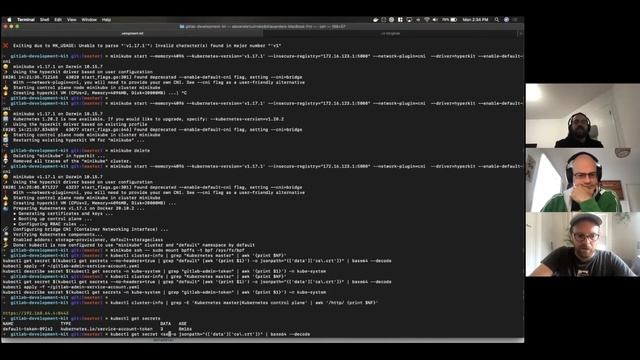Screen dimensions: 640x360
Task: Select the participant wearing a cap video
Action: point(582,244)
